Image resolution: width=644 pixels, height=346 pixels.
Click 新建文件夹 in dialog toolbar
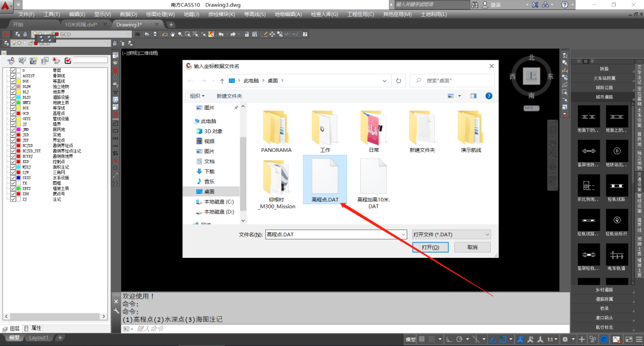click(229, 96)
